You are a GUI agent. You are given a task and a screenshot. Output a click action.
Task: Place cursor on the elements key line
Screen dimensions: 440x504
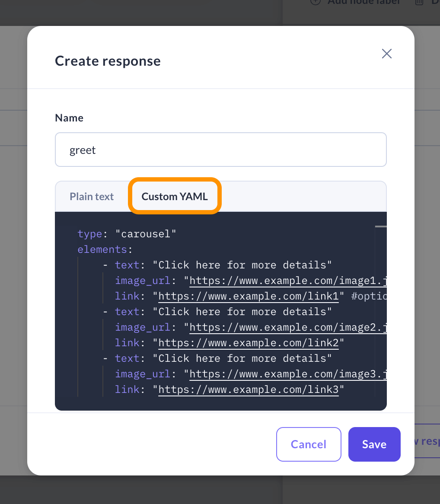[105, 250]
